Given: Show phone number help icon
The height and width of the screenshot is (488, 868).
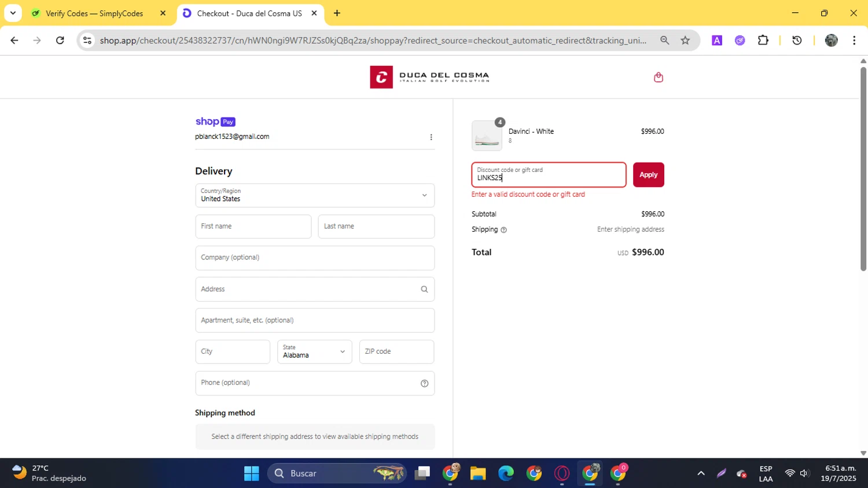Looking at the screenshot, I should [x=424, y=383].
